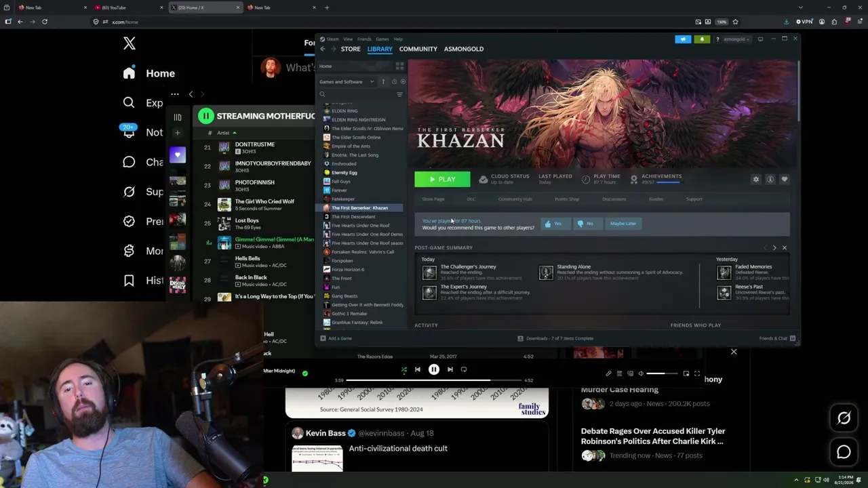
Task: Add Khazan to favorites with heart icon
Action: pyautogui.click(x=785, y=179)
